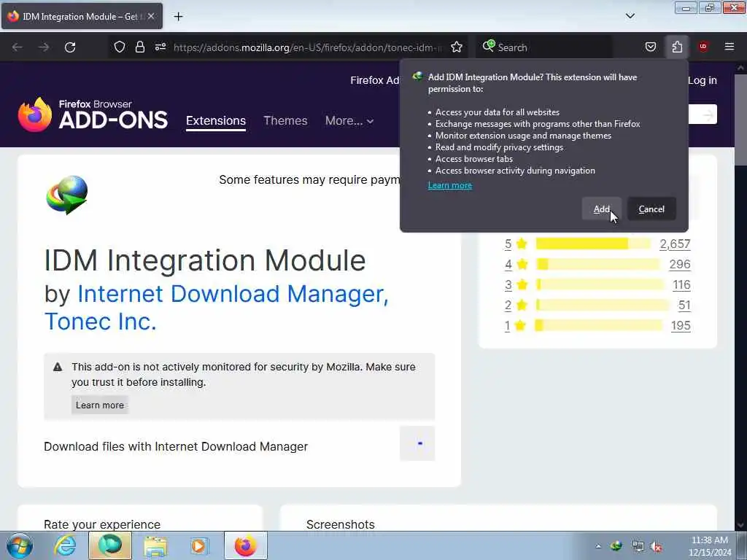The width and height of the screenshot is (747, 560).
Task: Launch Internet Explorer from the taskbar
Action: (65, 545)
